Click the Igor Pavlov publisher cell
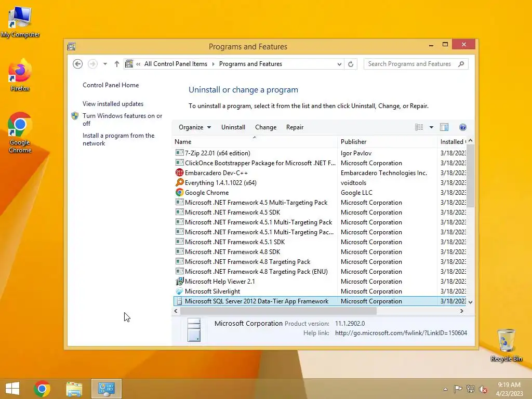The height and width of the screenshot is (399, 532). [x=356, y=153]
